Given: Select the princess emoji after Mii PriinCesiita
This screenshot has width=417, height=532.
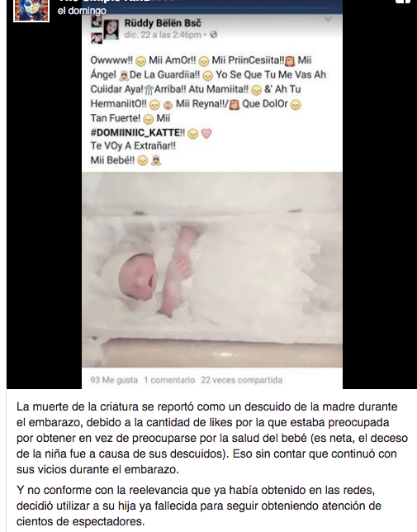Looking at the screenshot, I should (x=290, y=61).
